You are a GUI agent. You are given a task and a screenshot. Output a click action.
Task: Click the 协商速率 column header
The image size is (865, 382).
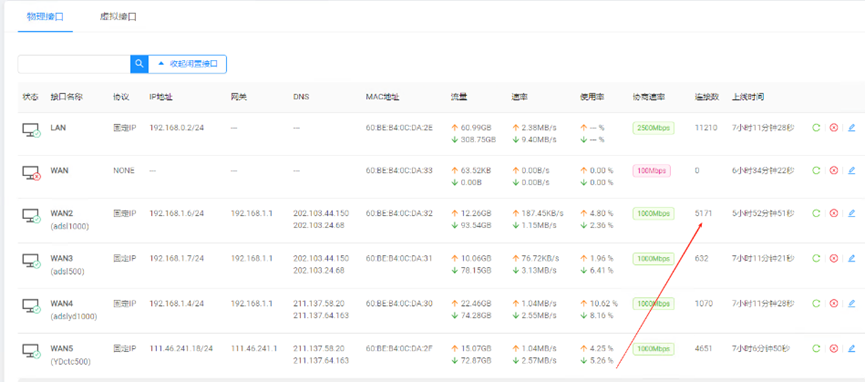(x=648, y=97)
